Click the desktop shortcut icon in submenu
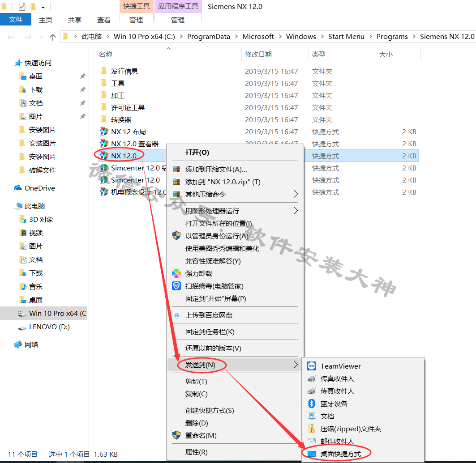 [312, 454]
